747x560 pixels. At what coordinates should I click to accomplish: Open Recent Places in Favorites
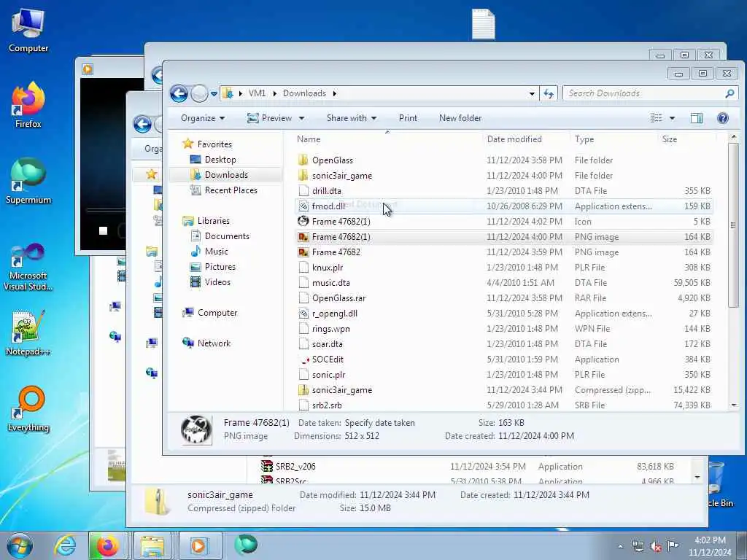click(x=231, y=190)
